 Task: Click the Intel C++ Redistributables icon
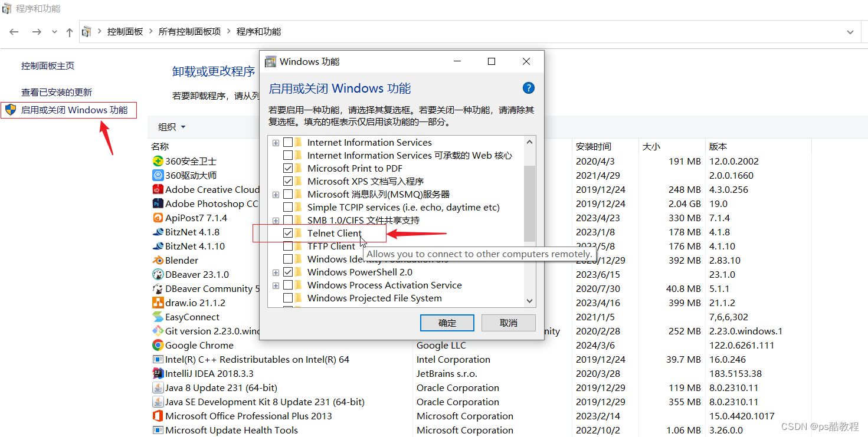pos(158,359)
